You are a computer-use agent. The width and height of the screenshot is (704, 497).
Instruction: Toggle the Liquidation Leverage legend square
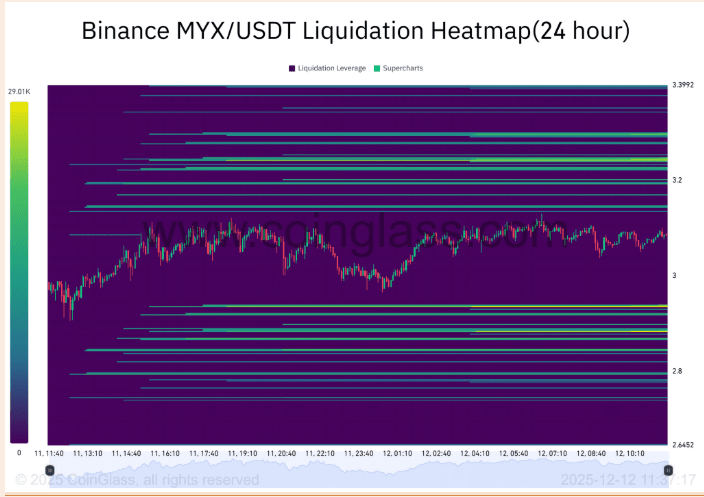pyautogui.click(x=292, y=68)
